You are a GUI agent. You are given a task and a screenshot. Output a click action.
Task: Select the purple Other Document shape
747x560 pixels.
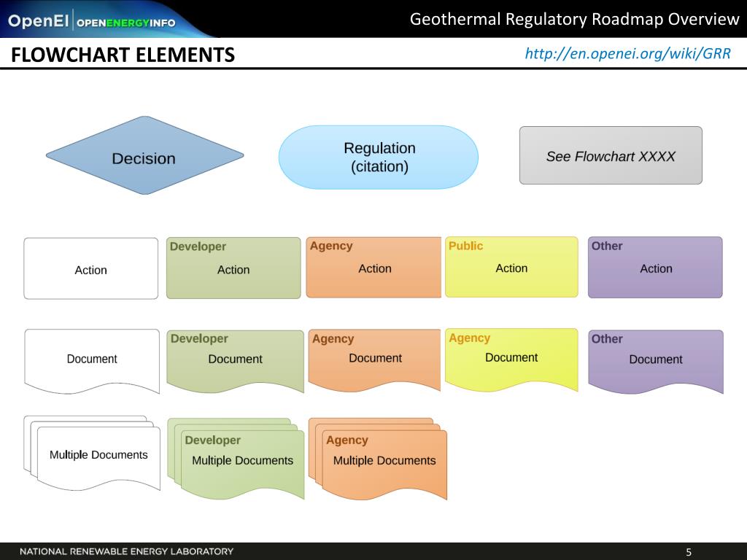[656, 362]
